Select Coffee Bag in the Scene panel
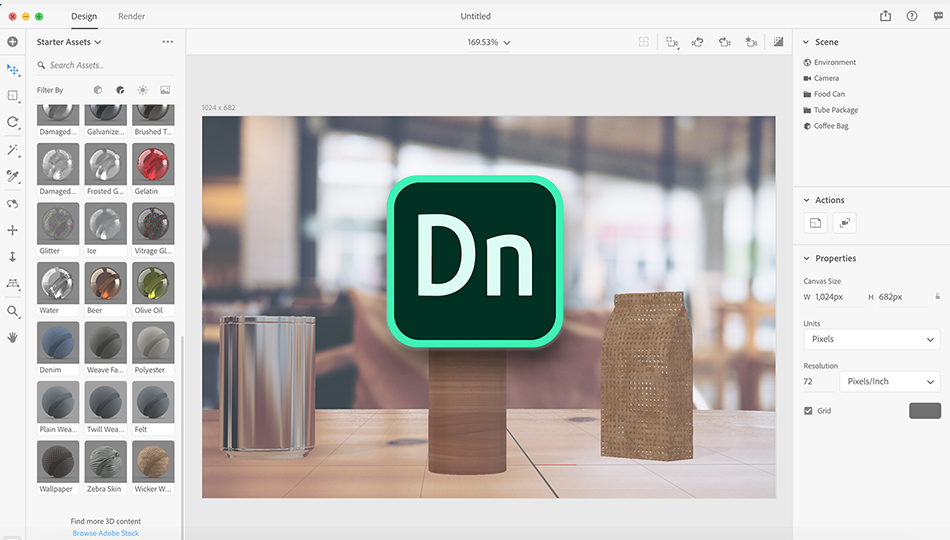The height and width of the screenshot is (540, 950). 826,125
